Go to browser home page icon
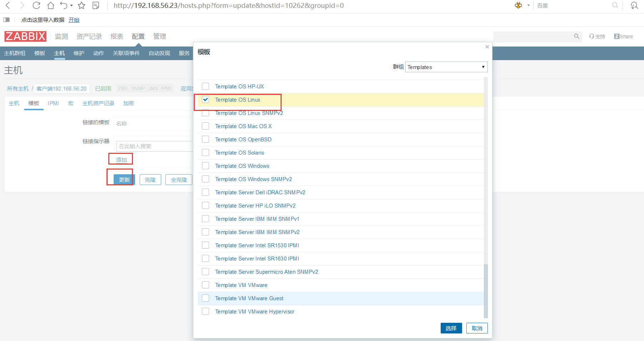644x341 pixels. (x=51, y=5)
